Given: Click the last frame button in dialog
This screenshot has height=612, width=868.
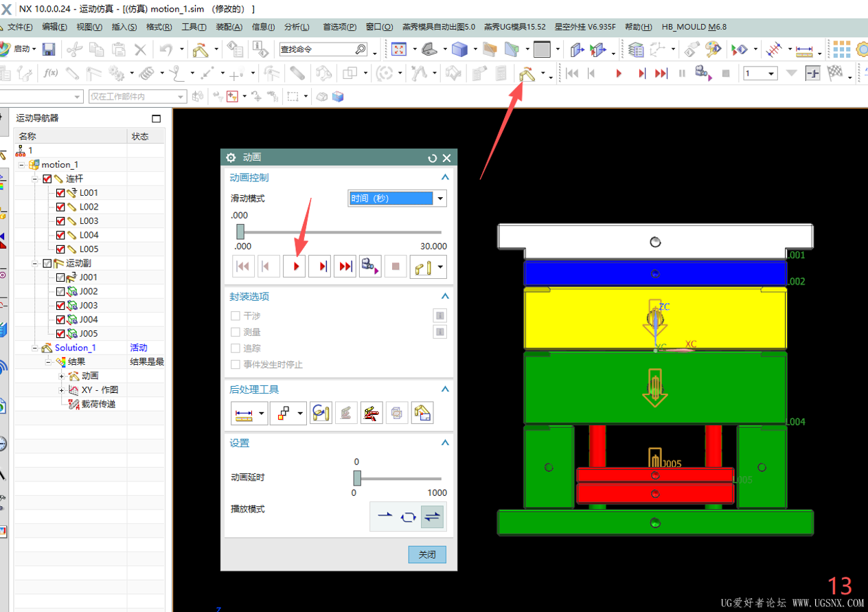Looking at the screenshot, I should [345, 266].
